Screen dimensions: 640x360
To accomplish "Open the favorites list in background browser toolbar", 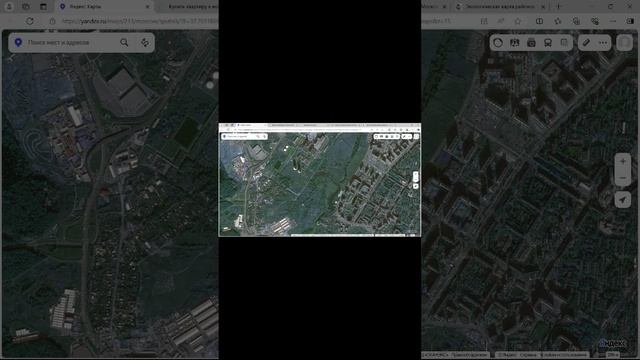I will [558, 21].
